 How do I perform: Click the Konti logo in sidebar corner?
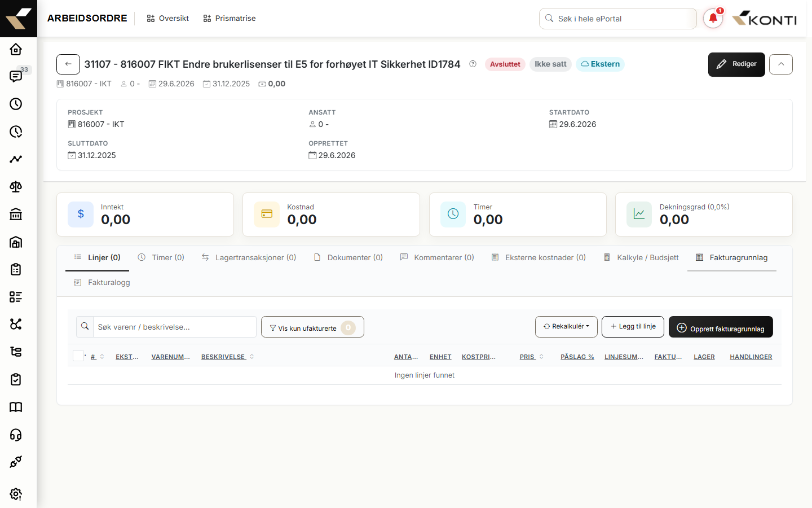(19, 19)
